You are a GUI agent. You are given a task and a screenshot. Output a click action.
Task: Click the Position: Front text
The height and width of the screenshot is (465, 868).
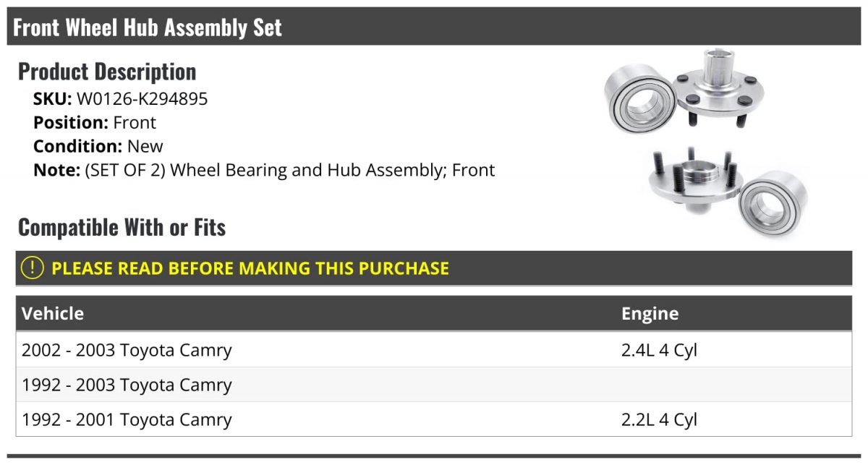click(x=95, y=122)
